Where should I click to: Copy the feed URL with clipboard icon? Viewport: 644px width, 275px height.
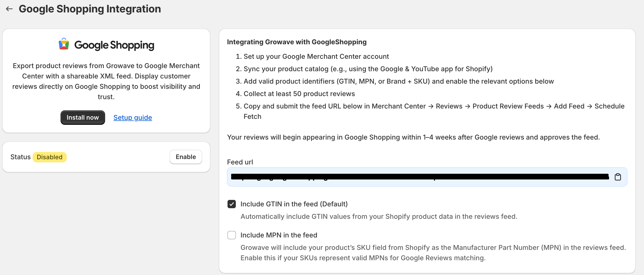(x=618, y=177)
